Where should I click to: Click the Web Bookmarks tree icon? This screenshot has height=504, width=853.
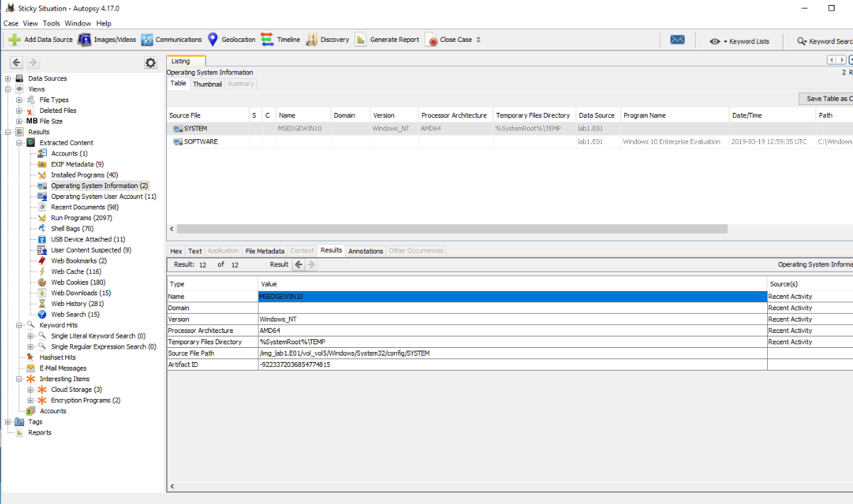coord(43,261)
